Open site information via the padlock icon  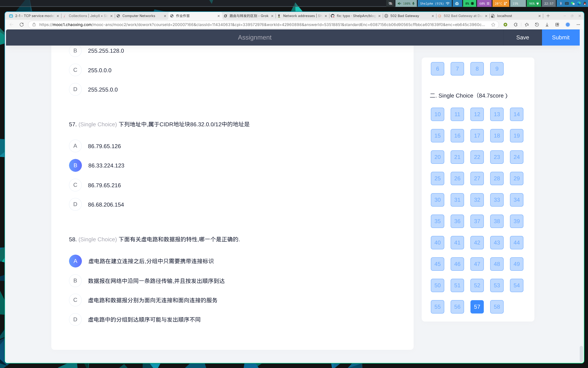coord(34,25)
